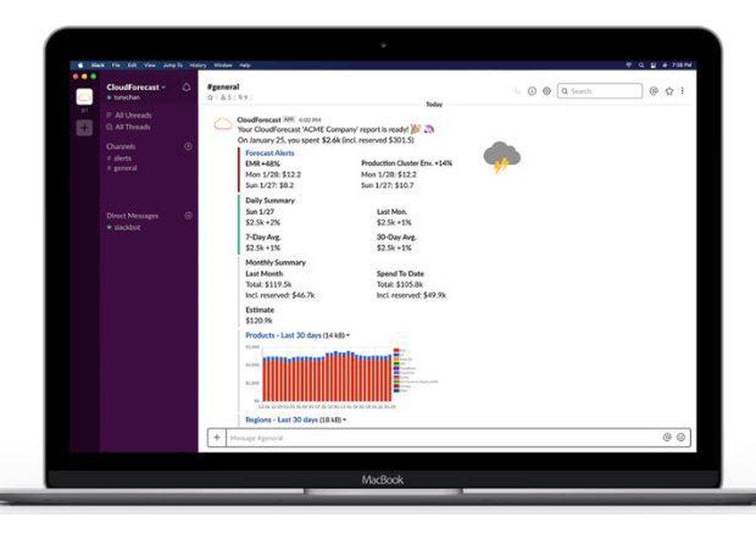This screenshot has width=756, height=540.
Task: Open Spotlight search in the menu bar
Action: coord(641,65)
